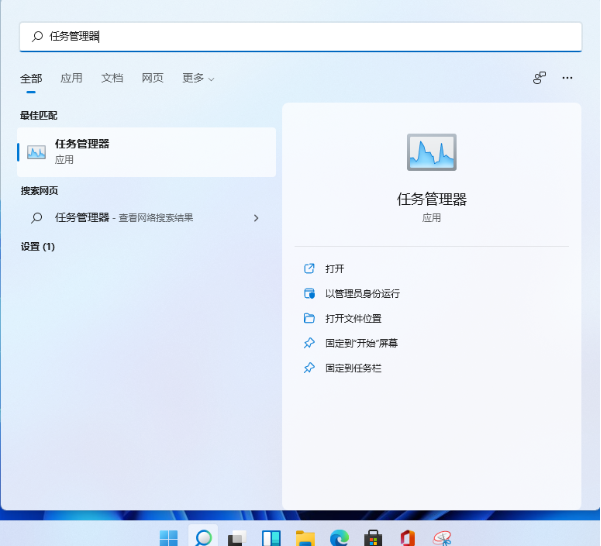601x546 pixels.
Task: Switch to the 文档 filter tab
Action: [112, 78]
